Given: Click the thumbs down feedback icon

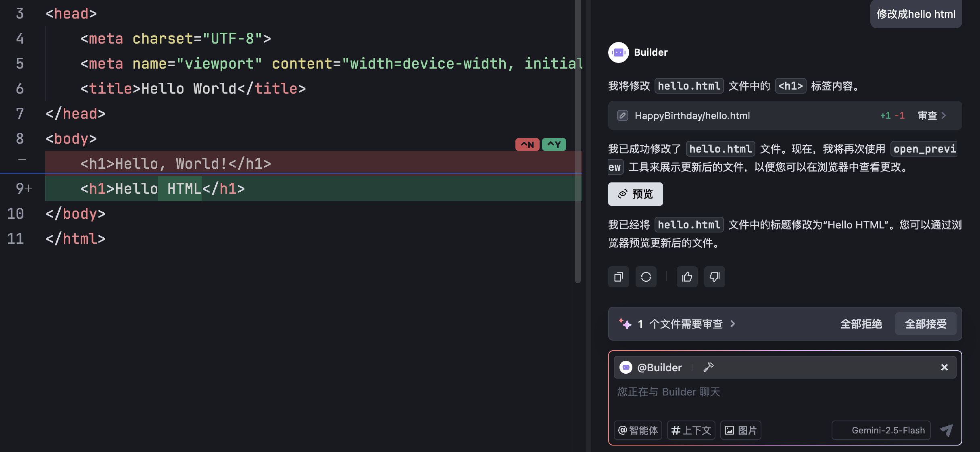Looking at the screenshot, I should point(715,277).
